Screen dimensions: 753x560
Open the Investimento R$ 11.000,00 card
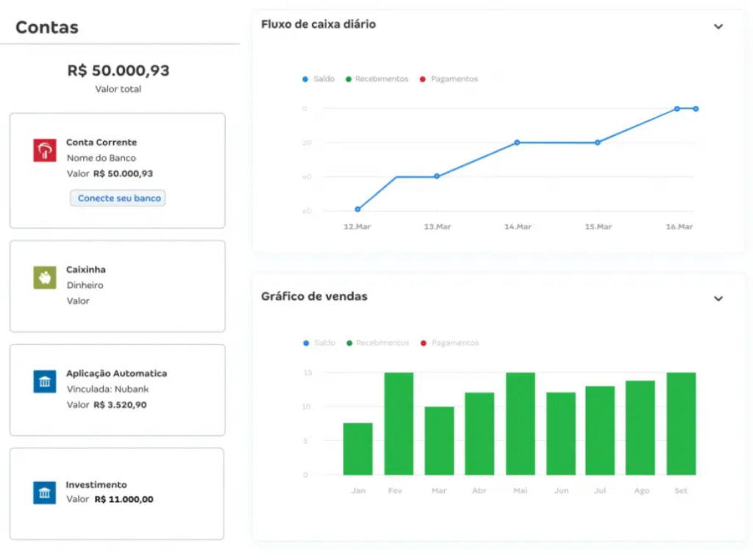click(x=117, y=493)
